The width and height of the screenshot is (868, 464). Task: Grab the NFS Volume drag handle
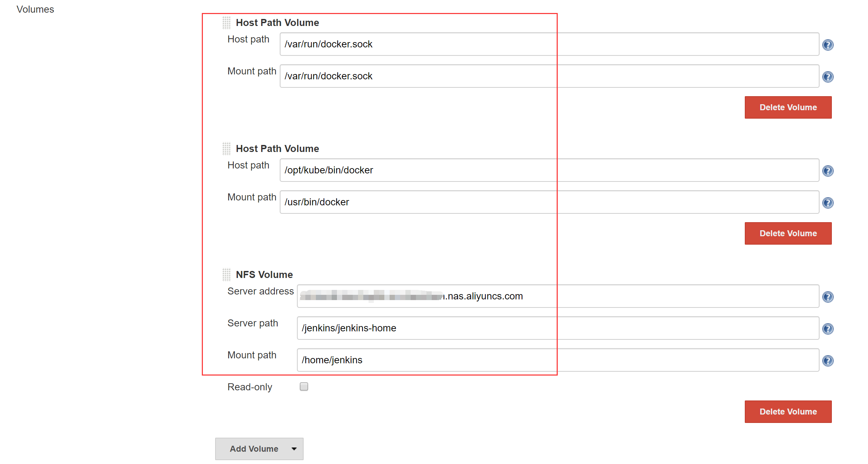point(226,274)
